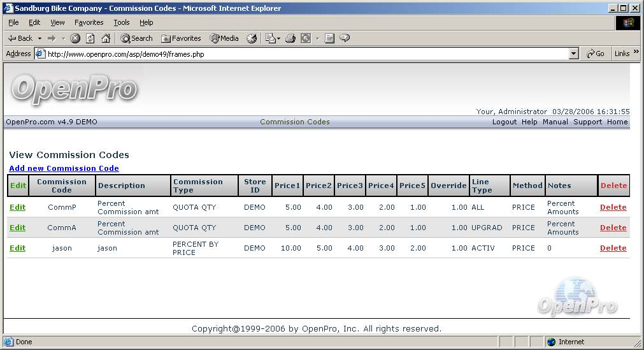644x350 pixels.
Task: Click the Refresh page icon
Action: [x=90, y=38]
